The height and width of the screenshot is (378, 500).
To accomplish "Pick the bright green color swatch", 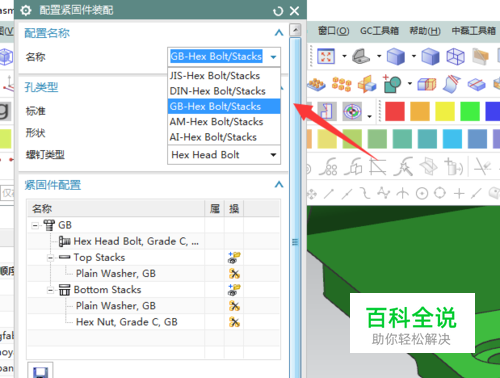I will pyautogui.click(x=470, y=111).
